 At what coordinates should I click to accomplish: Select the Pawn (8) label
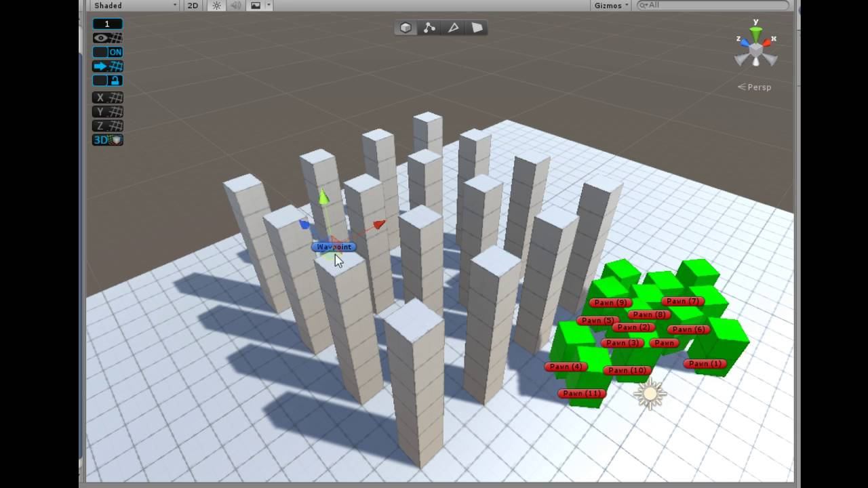(649, 314)
